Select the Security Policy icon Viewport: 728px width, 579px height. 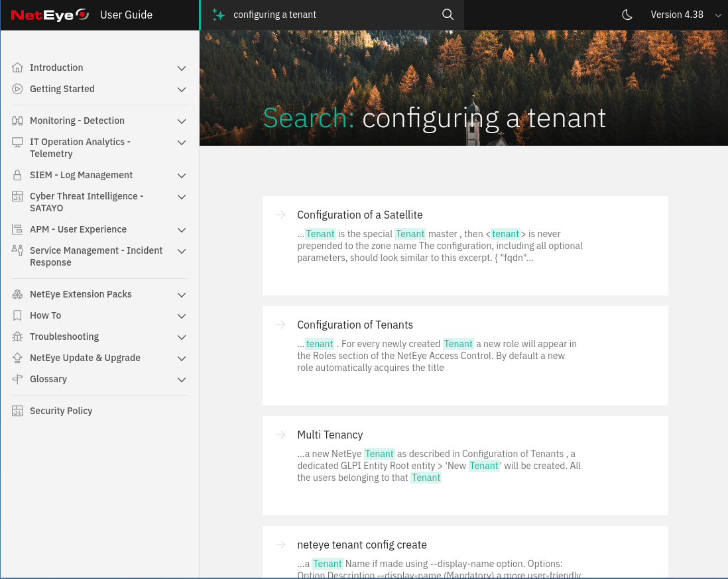click(x=17, y=411)
